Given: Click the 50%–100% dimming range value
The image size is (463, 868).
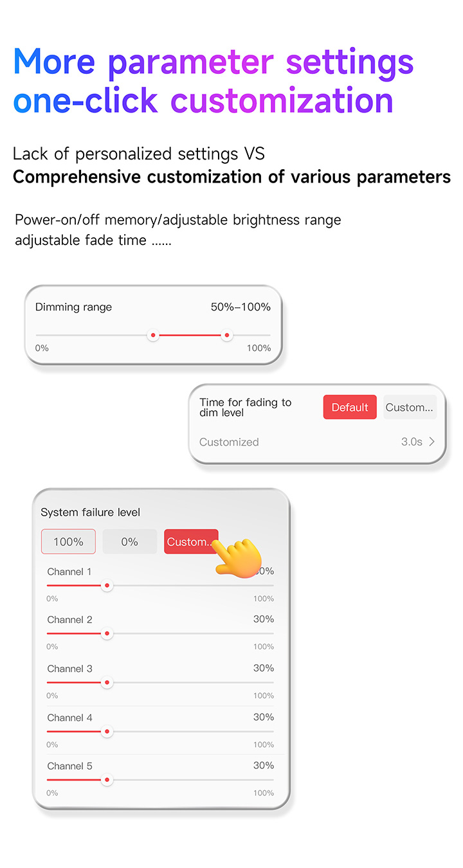Looking at the screenshot, I should click(x=241, y=307).
